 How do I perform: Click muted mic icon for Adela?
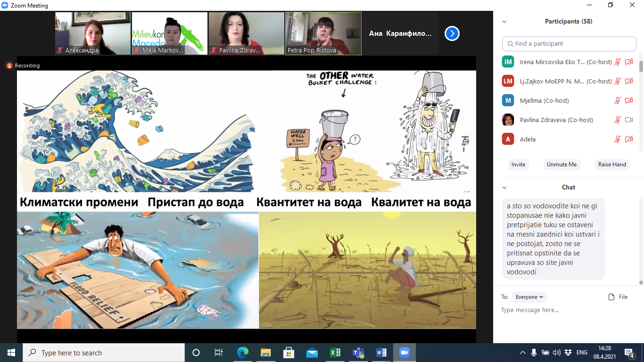point(618,139)
